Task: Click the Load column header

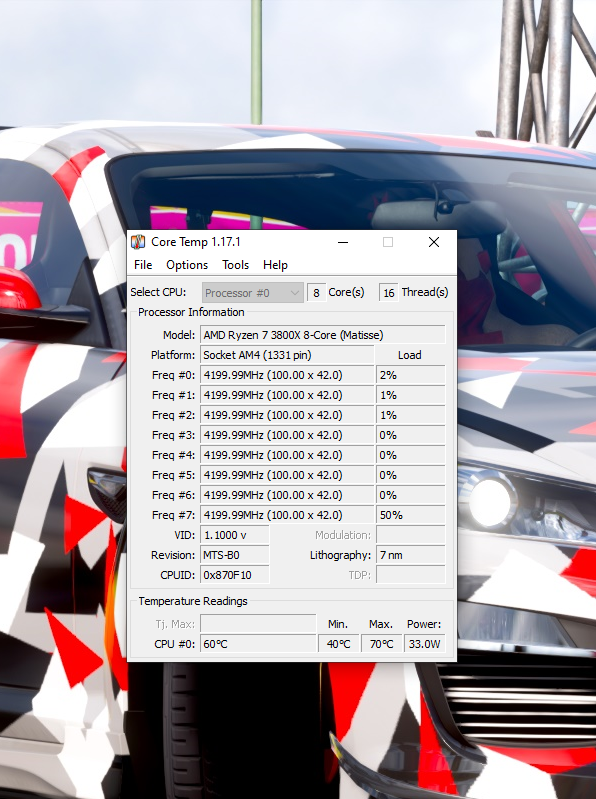Action: pyautogui.click(x=410, y=355)
